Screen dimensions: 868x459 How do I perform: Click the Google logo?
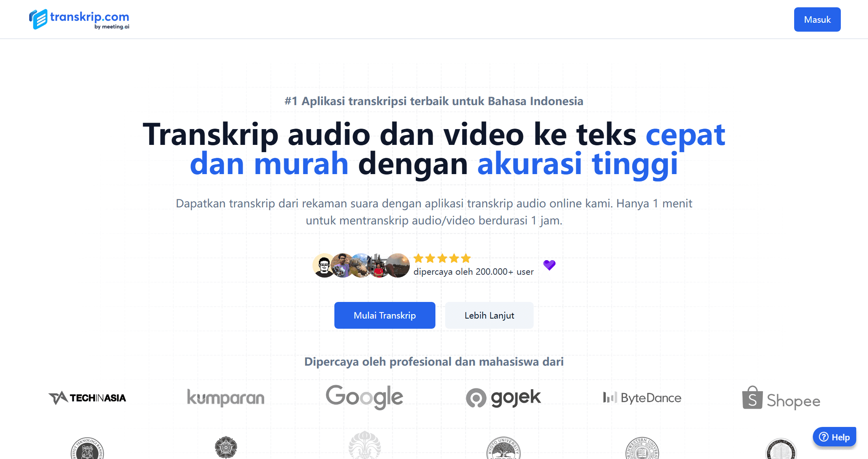pos(364,397)
